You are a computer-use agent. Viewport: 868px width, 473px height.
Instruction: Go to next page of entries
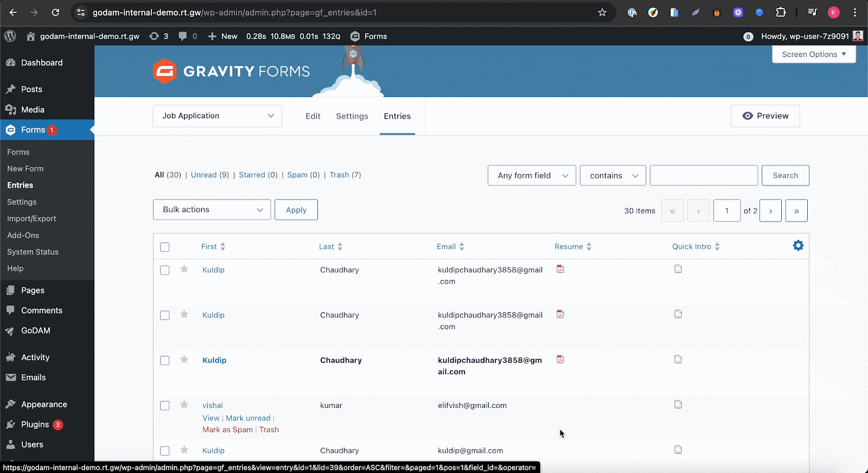[x=770, y=211]
